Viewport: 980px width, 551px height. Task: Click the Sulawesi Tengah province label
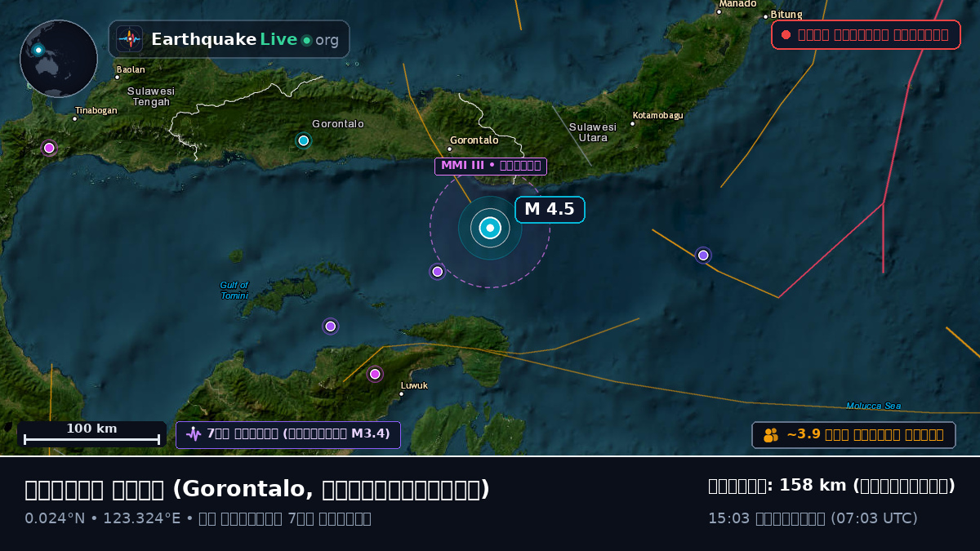pos(151,96)
